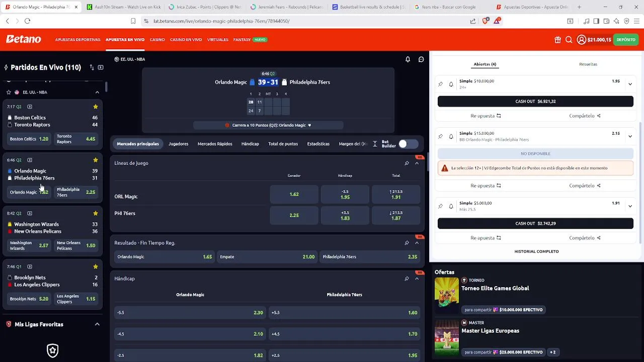Click the browser share icon in address bar
The image size is (644, 362).
473,21
